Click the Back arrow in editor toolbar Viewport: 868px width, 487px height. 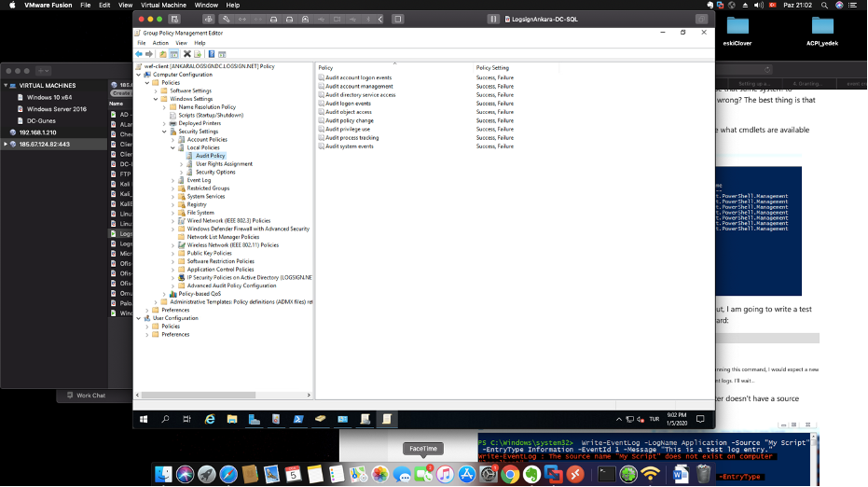tap(138, 54)
